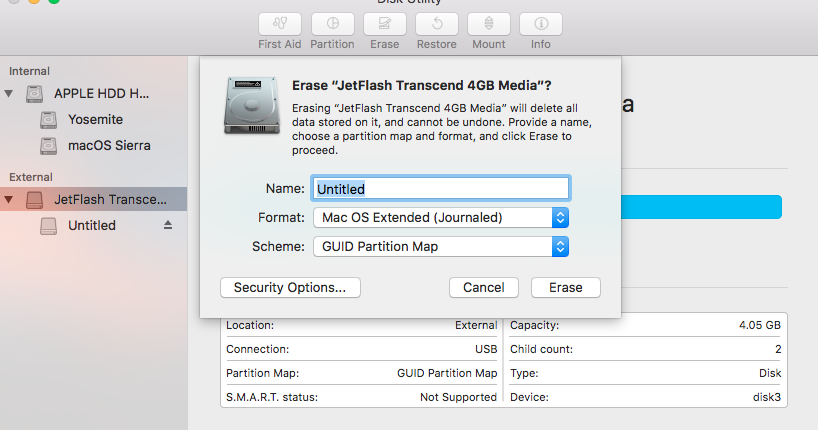Eject the Untitled volume
This screenshot has width=818, height=430.
coord(167,226)
